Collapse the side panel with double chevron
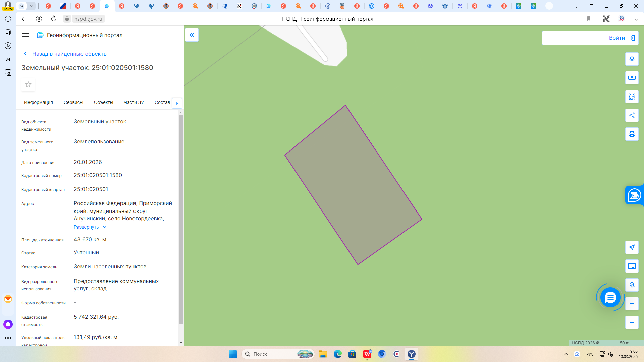 click(192, 35)
